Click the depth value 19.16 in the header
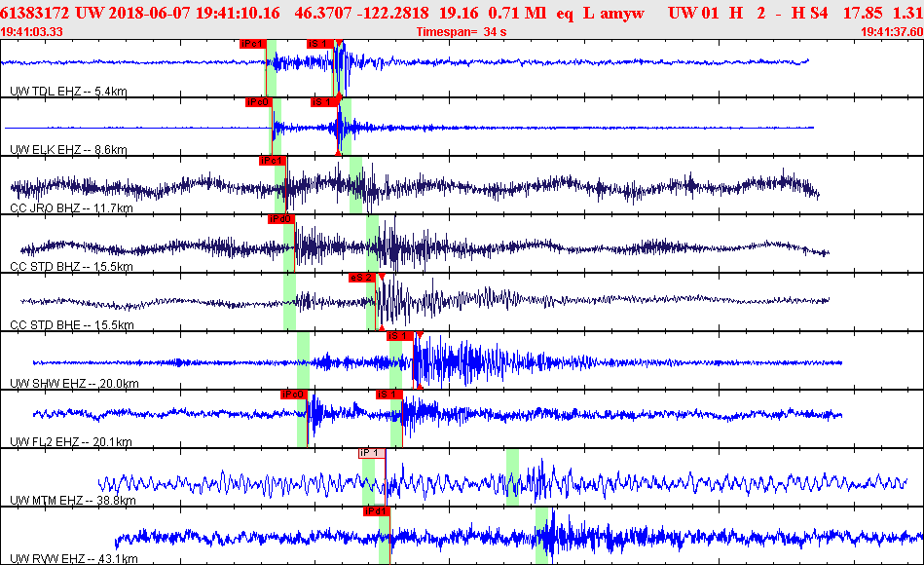Screen dimensions: 924x565 point(458,13)
